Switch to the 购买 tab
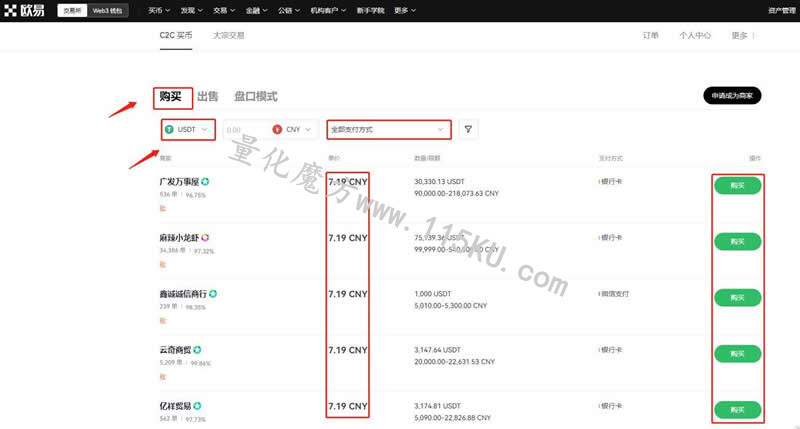The image size is (800, 429). [170, 96]
